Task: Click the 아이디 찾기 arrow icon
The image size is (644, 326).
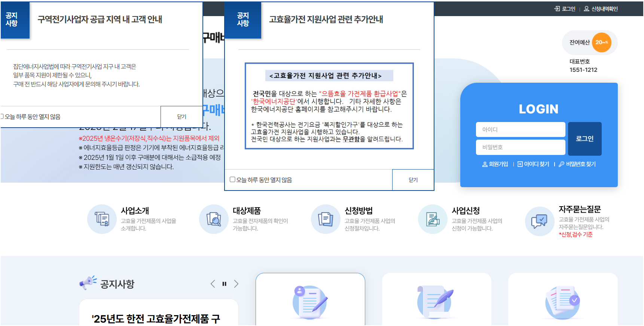Action: point(520,164)
